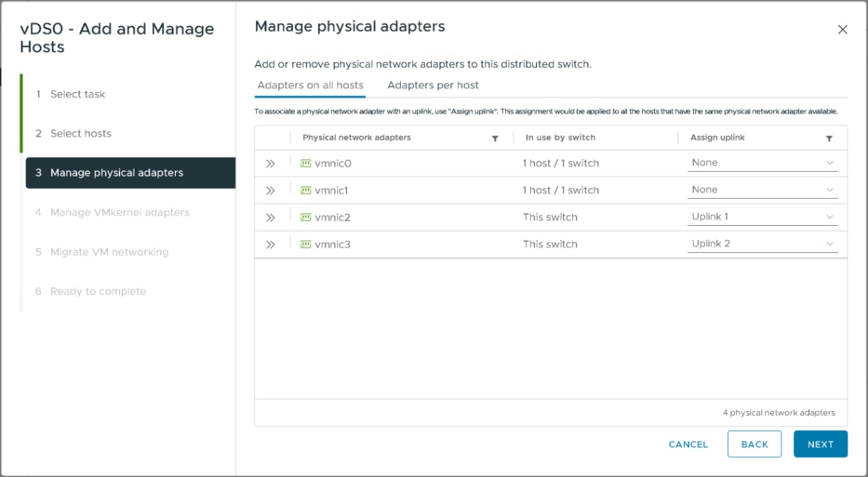
Task: Click the vmnic2 network adapter icon
Action: (306, 218)
